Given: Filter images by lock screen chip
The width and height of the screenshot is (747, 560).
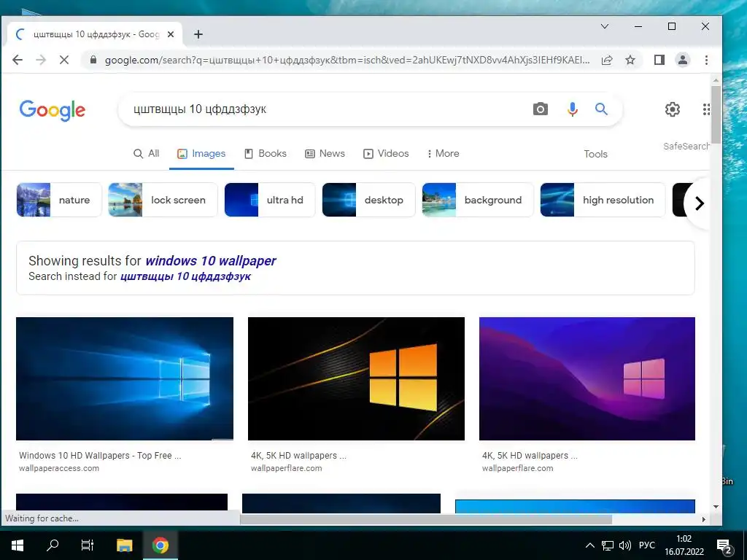Looking at the screenshot, I should pos(163,200).
